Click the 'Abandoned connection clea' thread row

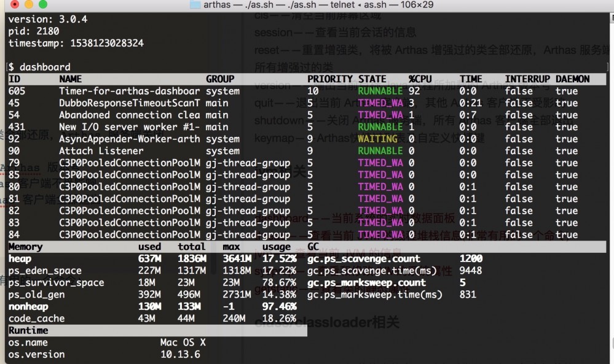(307, 115)
